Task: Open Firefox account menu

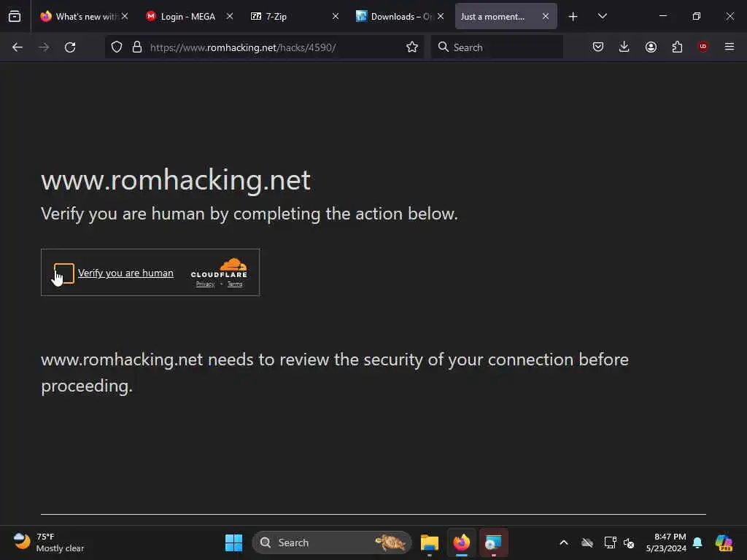Action: coord(651,47)
